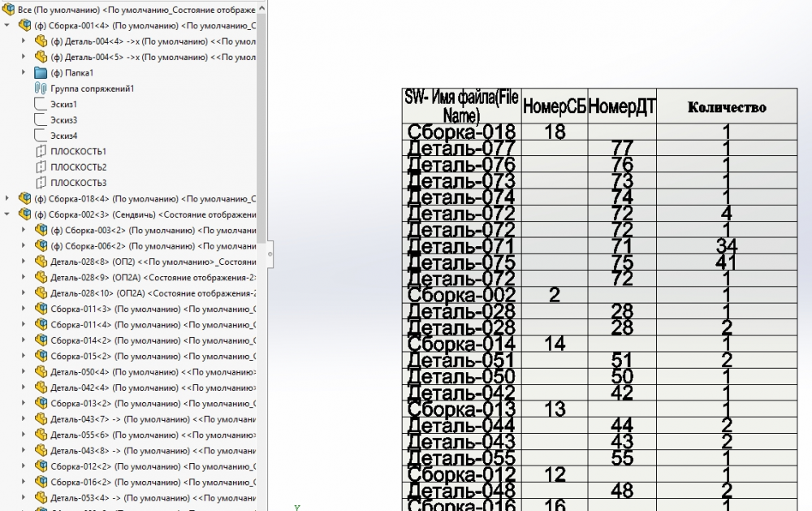Click the Деталь-055<6> part icon
Viewport: 812px width, 511px height.
coord(41,435)
